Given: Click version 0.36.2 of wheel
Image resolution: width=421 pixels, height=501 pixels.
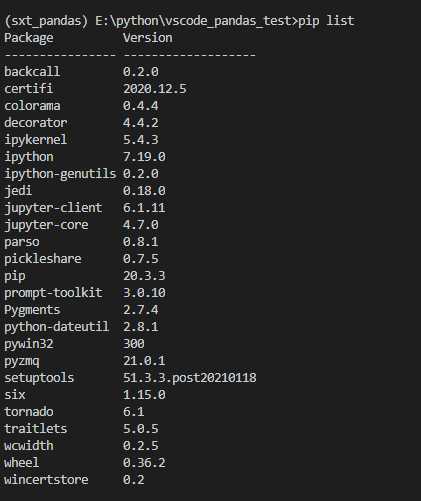Looking at the screenshot, I should (144, 463).
